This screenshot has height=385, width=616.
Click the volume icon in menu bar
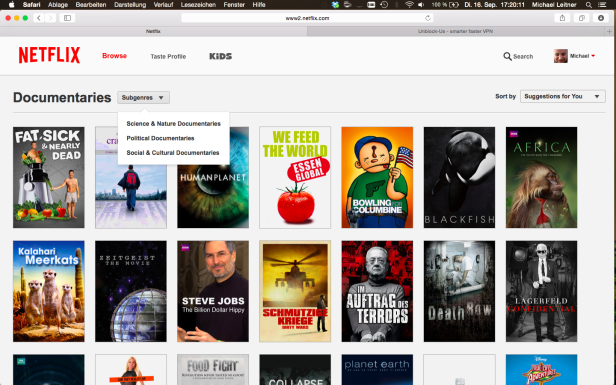(x=421, y=5)
